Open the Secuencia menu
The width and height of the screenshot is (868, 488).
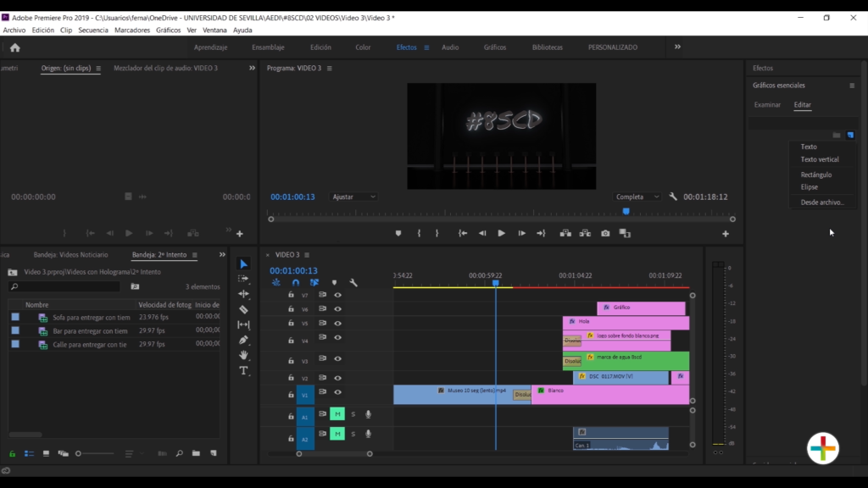click(93, 30)
